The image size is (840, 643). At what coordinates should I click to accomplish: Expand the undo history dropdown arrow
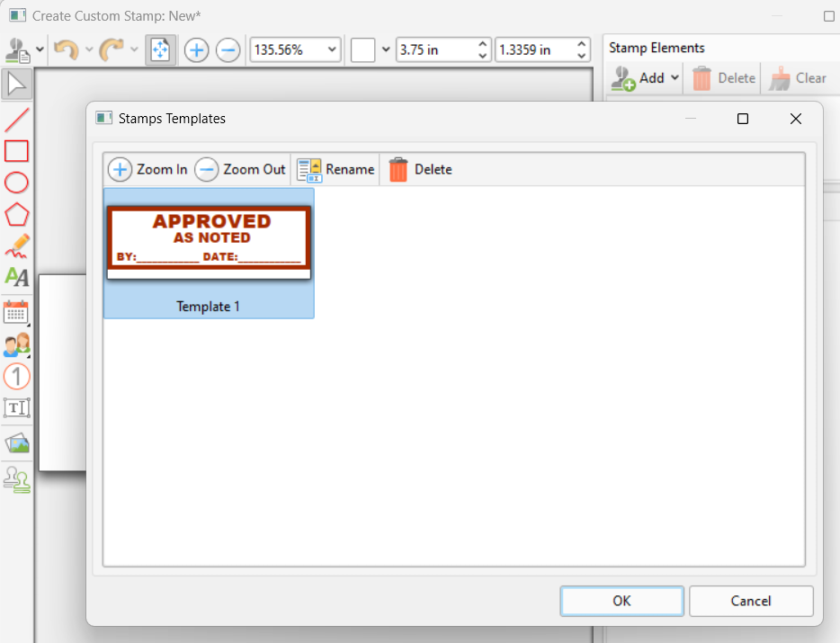click(x=88, y=49)
